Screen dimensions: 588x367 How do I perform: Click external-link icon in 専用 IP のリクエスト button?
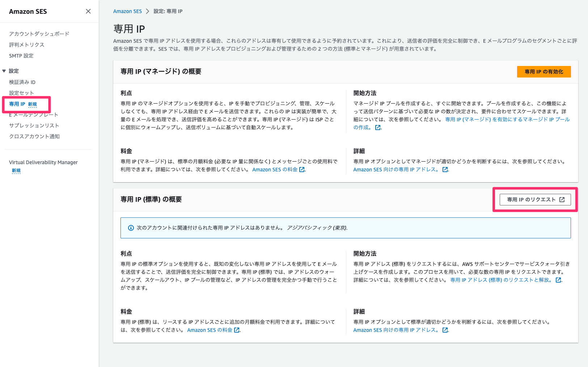562,200
